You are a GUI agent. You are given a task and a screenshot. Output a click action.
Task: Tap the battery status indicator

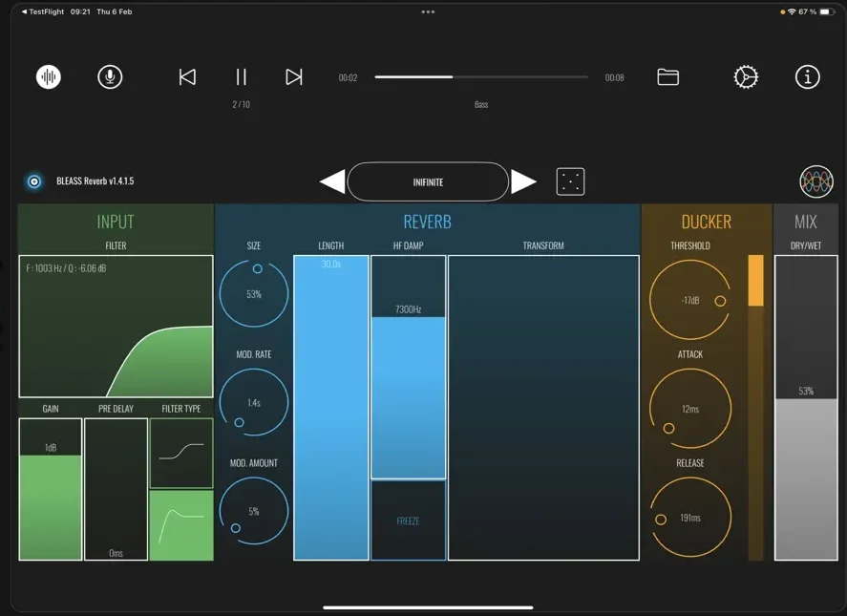827,11
